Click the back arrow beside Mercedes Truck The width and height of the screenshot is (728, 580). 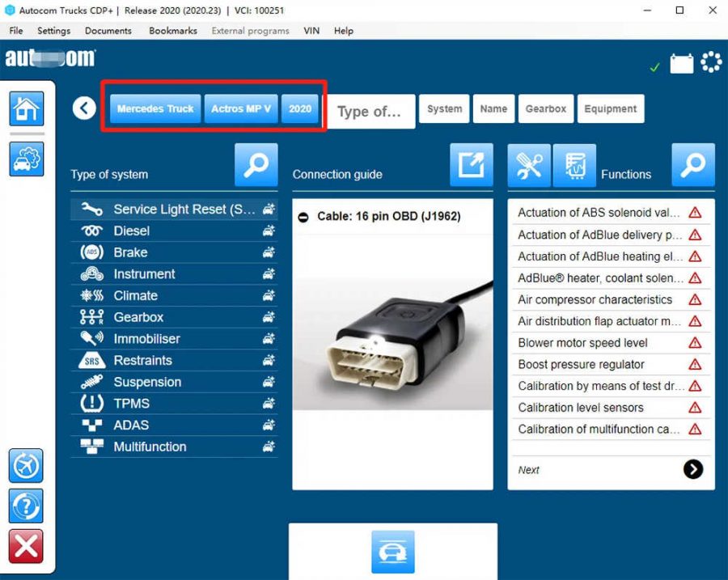[x=83, y=107]
